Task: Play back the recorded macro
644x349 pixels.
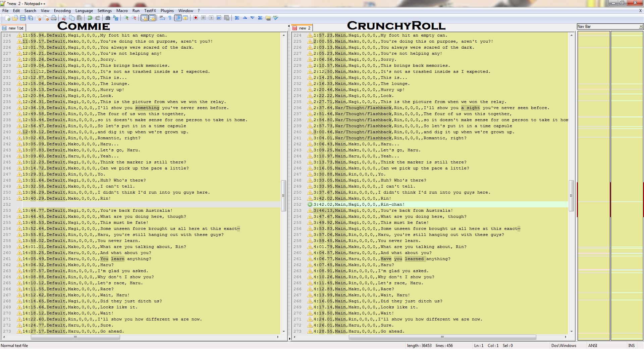Action: point(211,18)
